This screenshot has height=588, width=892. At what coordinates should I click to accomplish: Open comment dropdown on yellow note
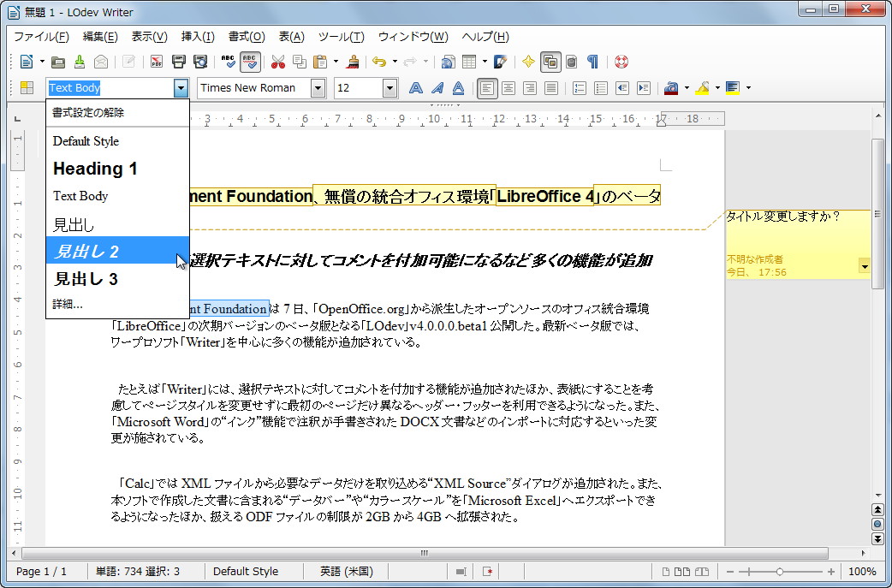pyautogui.click(x=865, y=266)
